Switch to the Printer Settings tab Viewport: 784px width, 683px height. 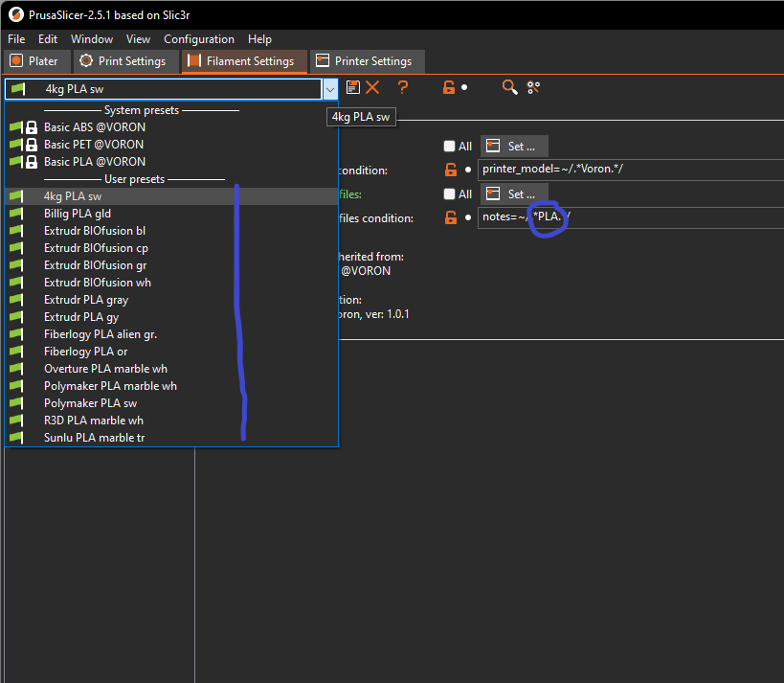click(x=368, y=60)
